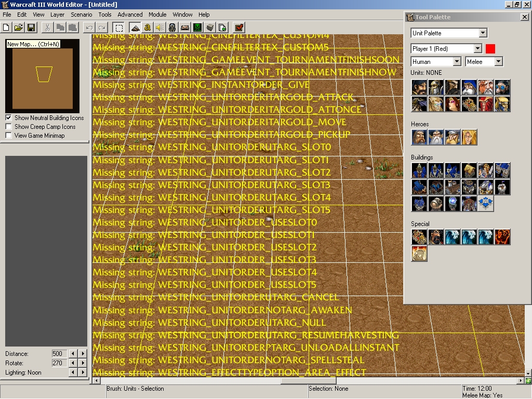Select the Blood Mage hero icon
Viewport: 532px width, 399px height.
(469, 137)
